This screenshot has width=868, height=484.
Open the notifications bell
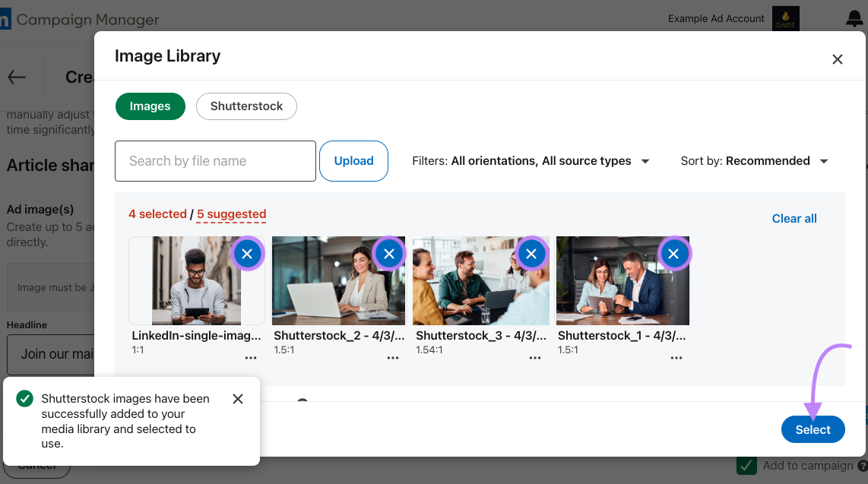coord(854,18)
